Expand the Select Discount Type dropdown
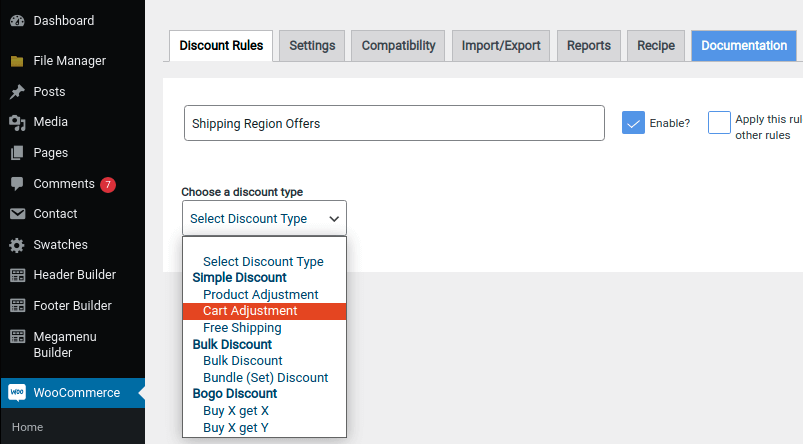803x444 pixels. pos(264,218)
